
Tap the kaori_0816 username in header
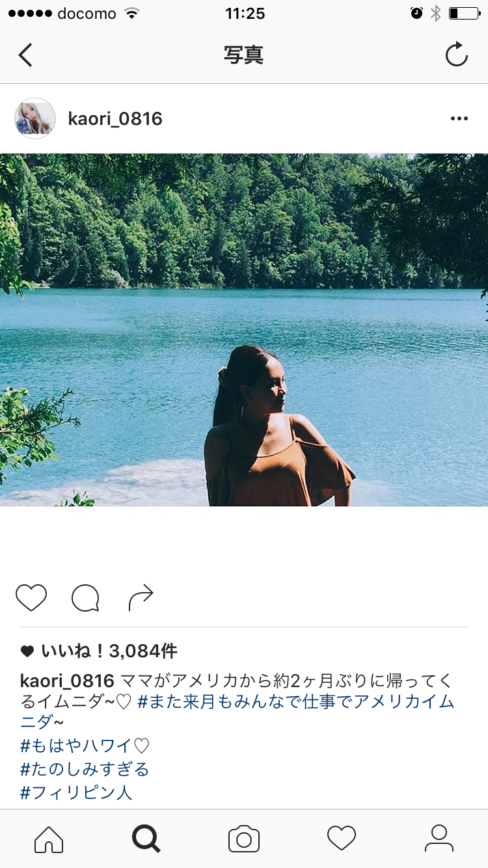[115, 119]
